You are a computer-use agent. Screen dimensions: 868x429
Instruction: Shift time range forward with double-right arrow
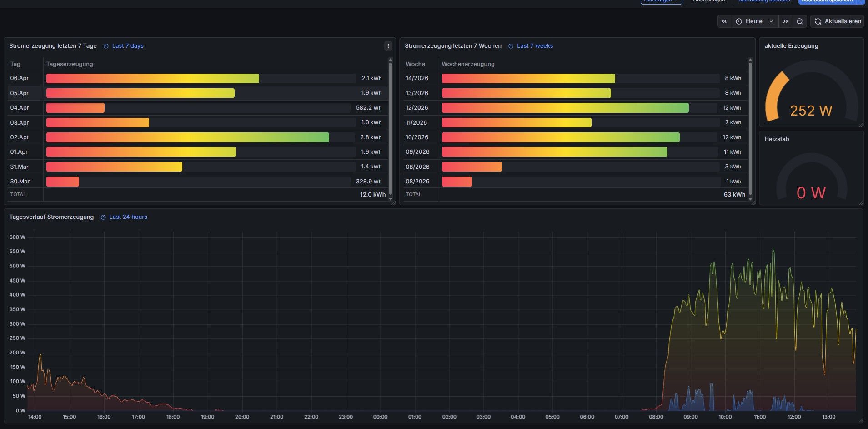[x=785, y=21]
